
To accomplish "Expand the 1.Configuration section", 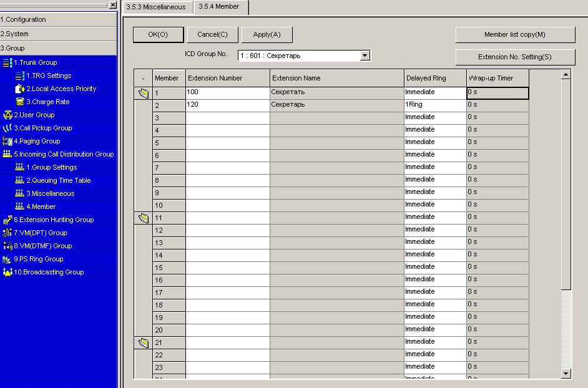I will (58, 19).
